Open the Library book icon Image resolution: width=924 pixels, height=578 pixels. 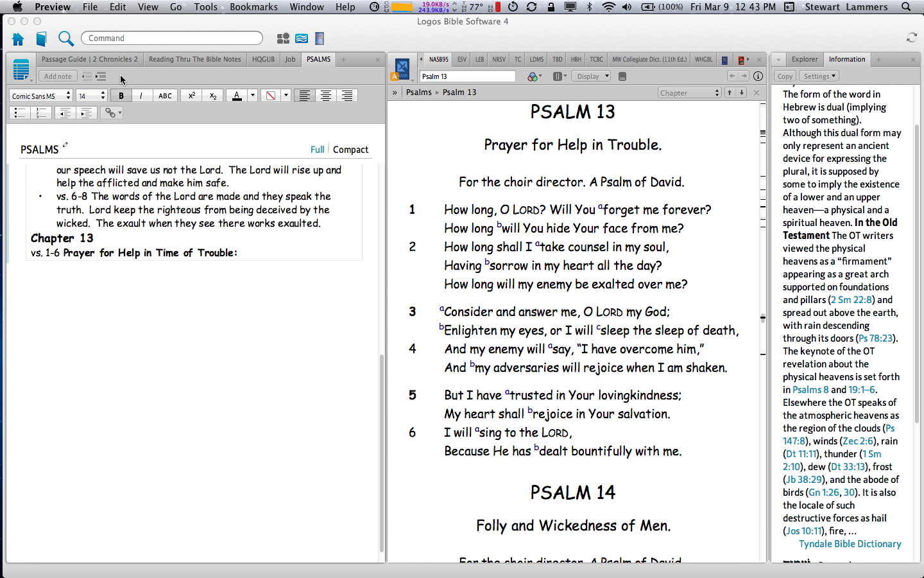41,39
